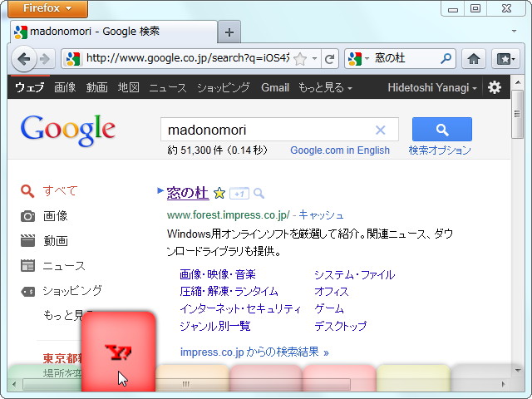The width and height of the screenshot is (532, 399).
Task: Preview 窓の杜 result with magnifier icon
Action: 259,194
